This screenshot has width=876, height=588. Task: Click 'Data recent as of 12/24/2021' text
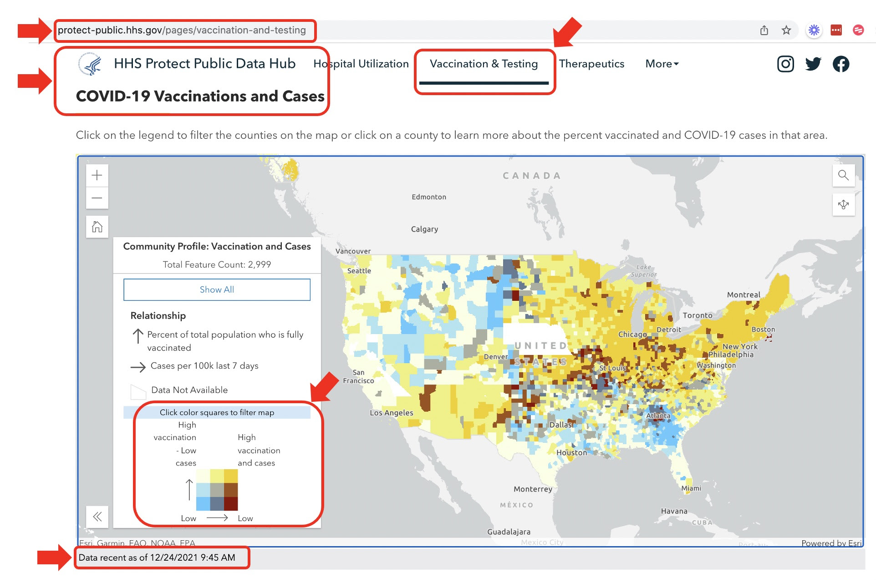pos(157,558)
